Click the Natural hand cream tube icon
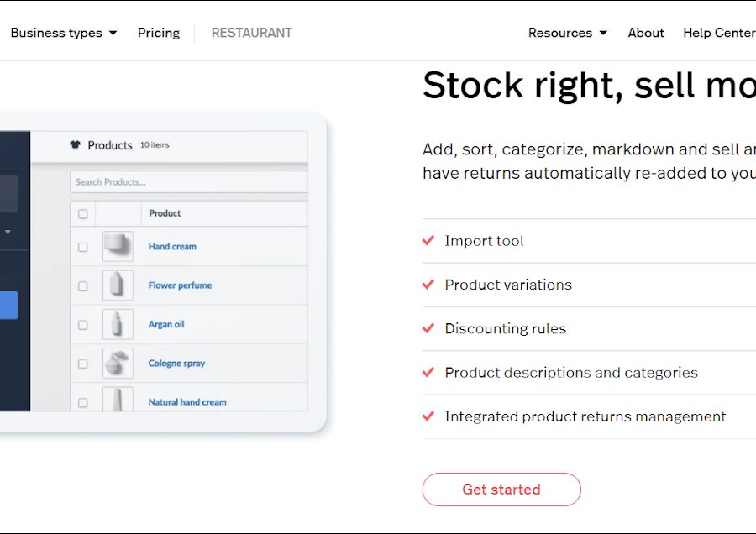This screenshot has height=534, width=756. [118, 400]
